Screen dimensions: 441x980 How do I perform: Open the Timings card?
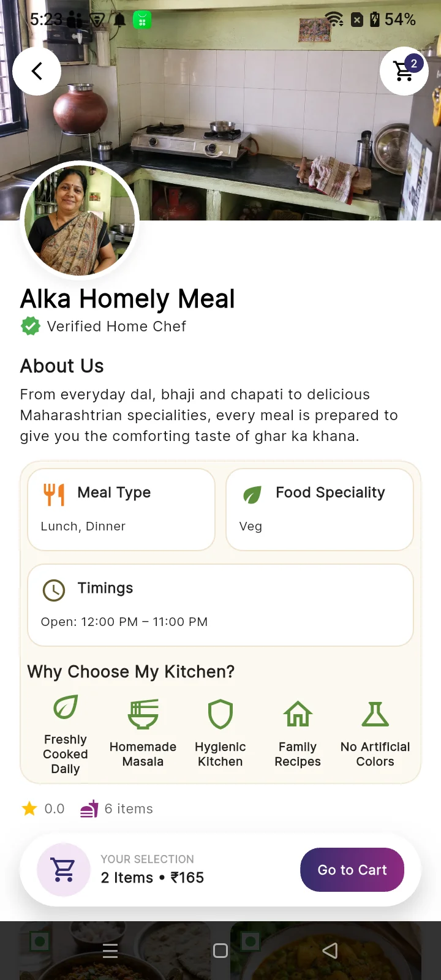[x=221, y=605]
